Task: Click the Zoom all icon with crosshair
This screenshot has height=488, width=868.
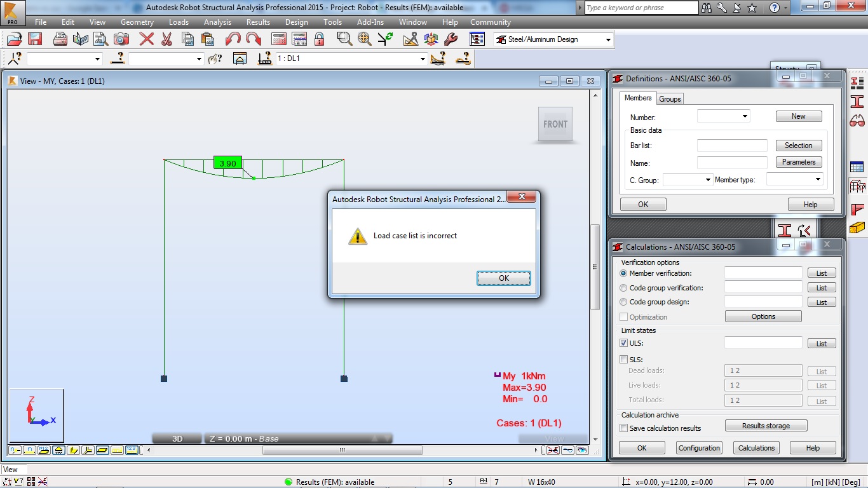Action: click(x=365, y=39)
